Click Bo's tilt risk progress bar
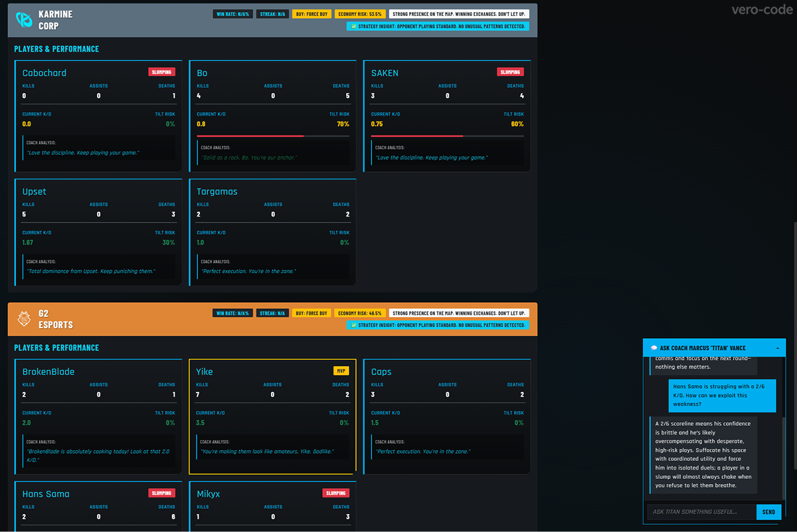Image resolution: width=797 pixels, height=532 pixels. [273, 136]
